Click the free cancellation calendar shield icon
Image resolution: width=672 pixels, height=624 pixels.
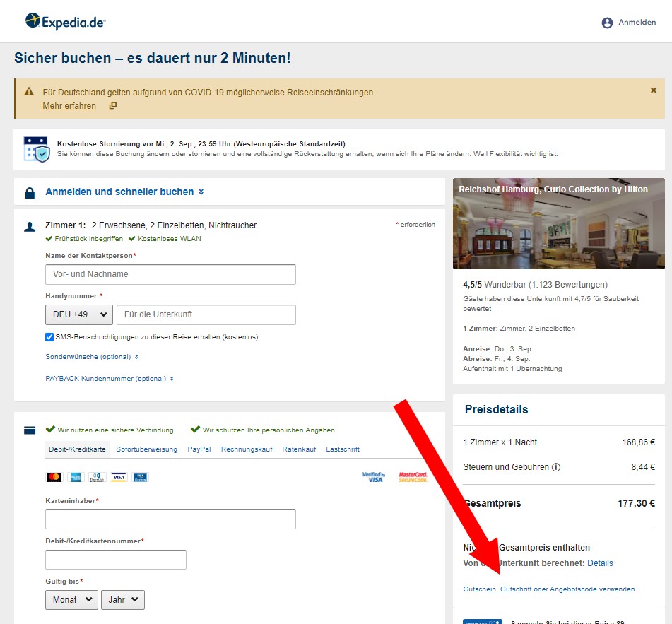coord(37,149)
